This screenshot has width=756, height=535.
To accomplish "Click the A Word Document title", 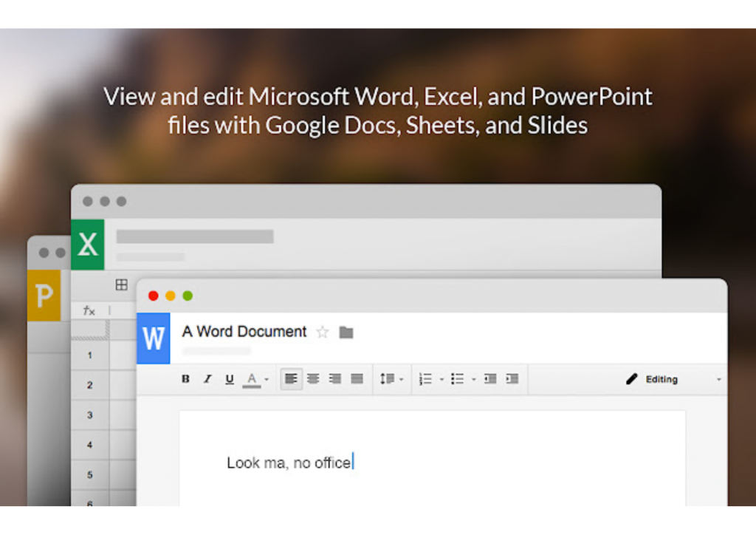I will click(x=244, y=332).
